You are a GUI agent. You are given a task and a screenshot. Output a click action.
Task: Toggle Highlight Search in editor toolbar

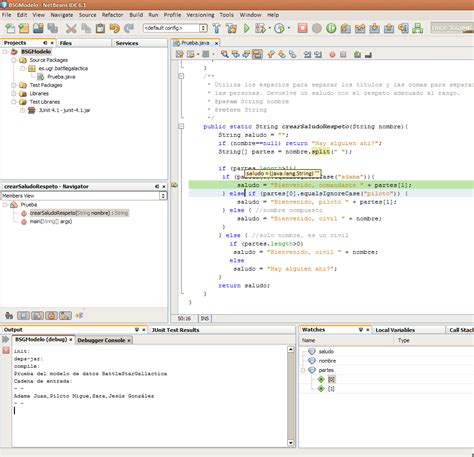(x=257, y=54)
